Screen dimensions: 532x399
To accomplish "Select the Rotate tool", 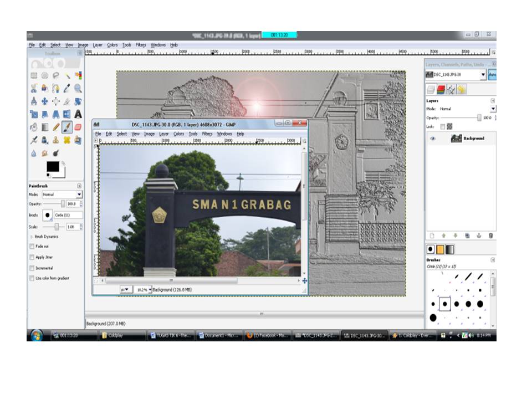I will pyautogui.click(x=78, y=101).
